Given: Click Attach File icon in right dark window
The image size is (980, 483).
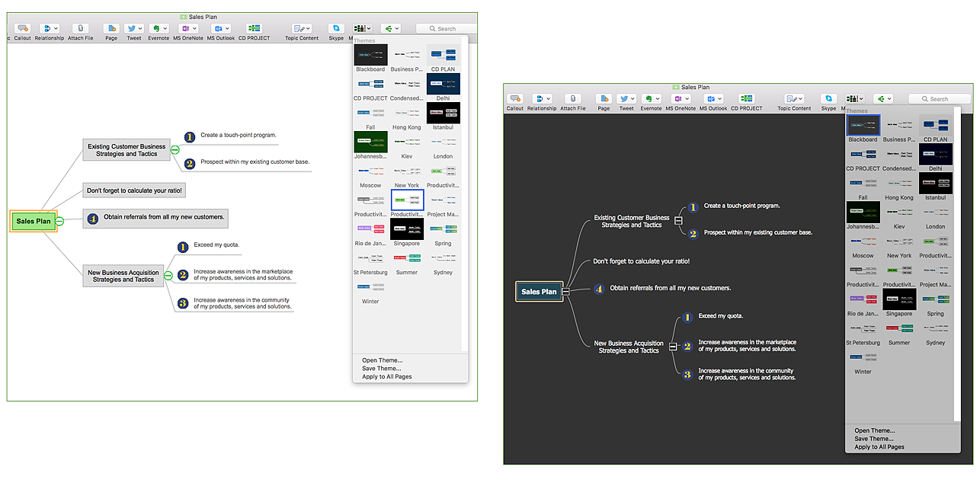Looking at the screenshot, I should coord(573,99).
